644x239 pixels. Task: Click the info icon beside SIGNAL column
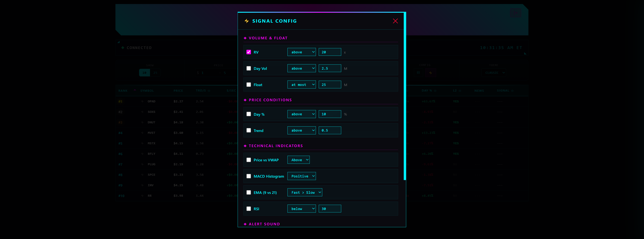click(512, 91)
